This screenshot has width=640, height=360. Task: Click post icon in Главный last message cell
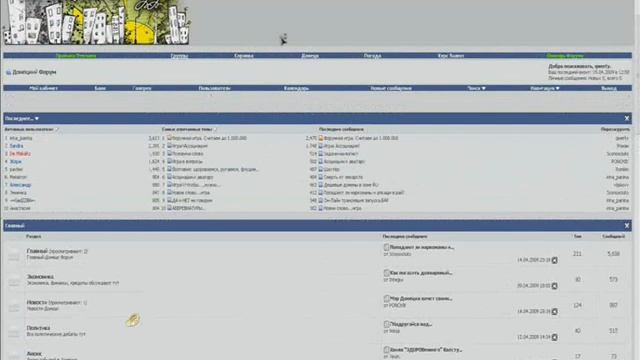tap(386, 247)
